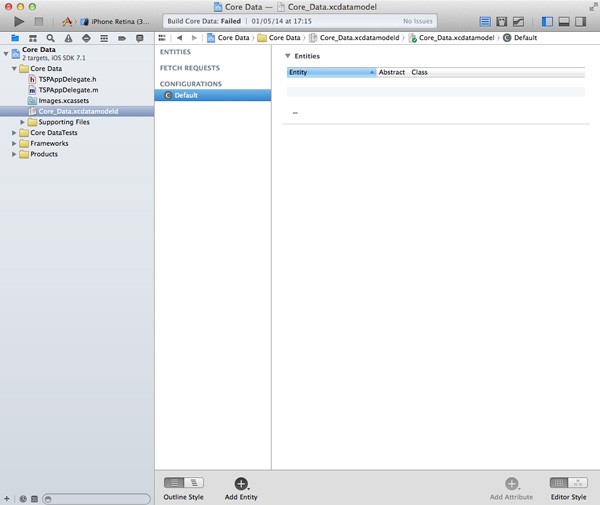The width and height of the screenshot is (600, 505).
Task: Click the navigator filter field
Action: point(96,498)
